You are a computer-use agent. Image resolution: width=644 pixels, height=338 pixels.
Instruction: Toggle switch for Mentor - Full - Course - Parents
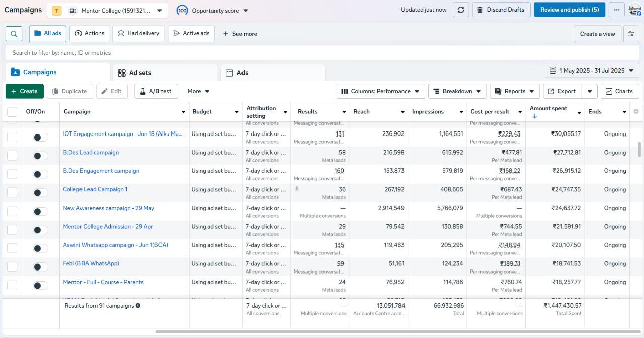click(40, 285)
